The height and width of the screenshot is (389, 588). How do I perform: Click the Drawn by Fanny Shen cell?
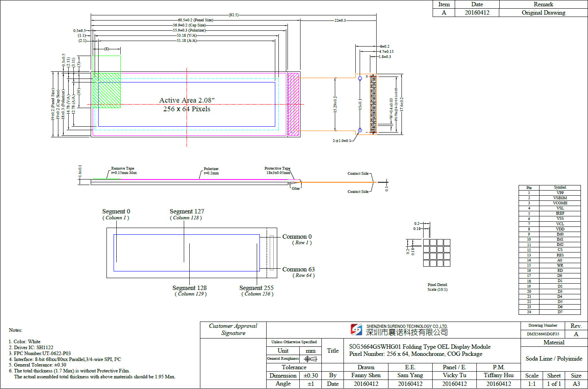[x=366, y=375]
